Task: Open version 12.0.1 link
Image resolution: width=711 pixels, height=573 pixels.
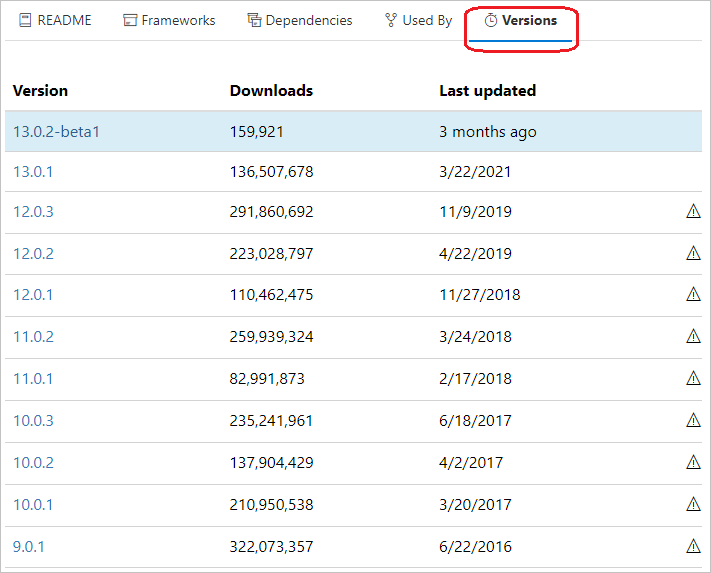Action: pyautogui.click(x=33, y=295)
